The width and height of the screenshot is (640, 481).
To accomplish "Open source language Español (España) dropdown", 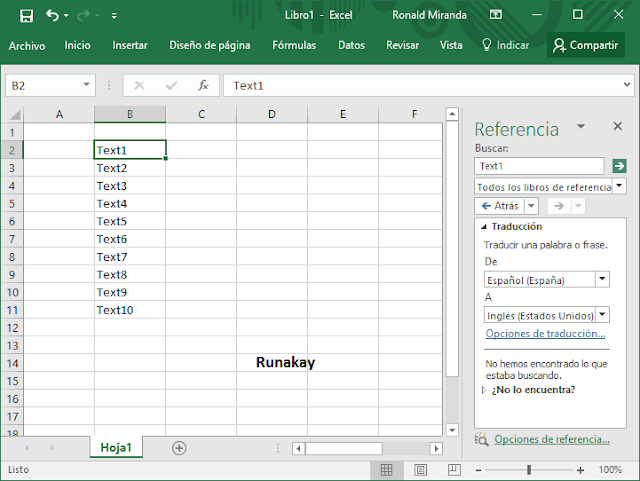I will click(x=602, y=280).
